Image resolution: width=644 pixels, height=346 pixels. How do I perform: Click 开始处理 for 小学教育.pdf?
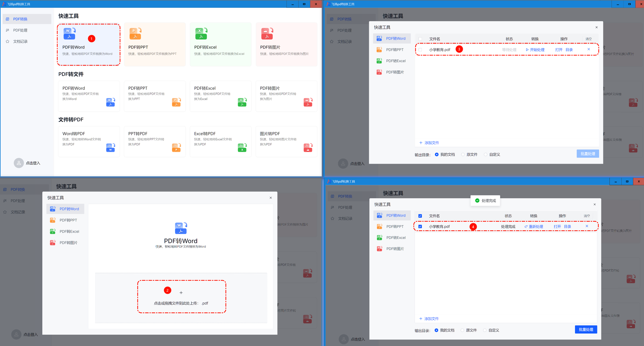tap(535, 50)
